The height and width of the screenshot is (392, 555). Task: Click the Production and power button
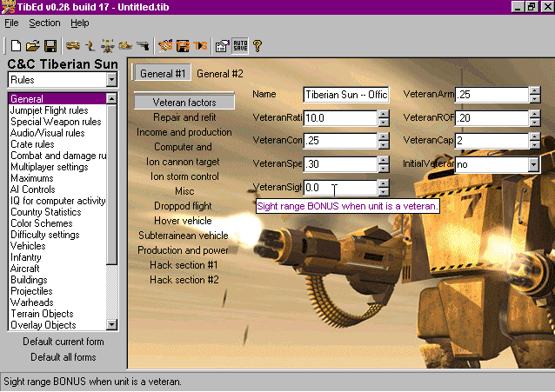click(184, 250)
